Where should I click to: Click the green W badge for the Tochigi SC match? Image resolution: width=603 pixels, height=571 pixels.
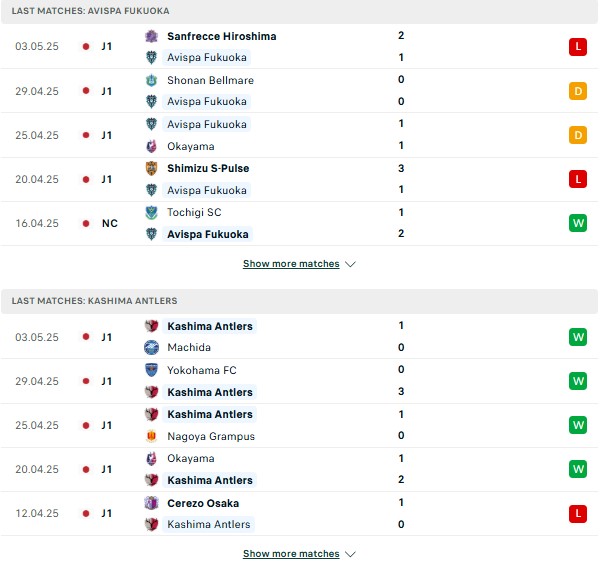coord(578,223)
